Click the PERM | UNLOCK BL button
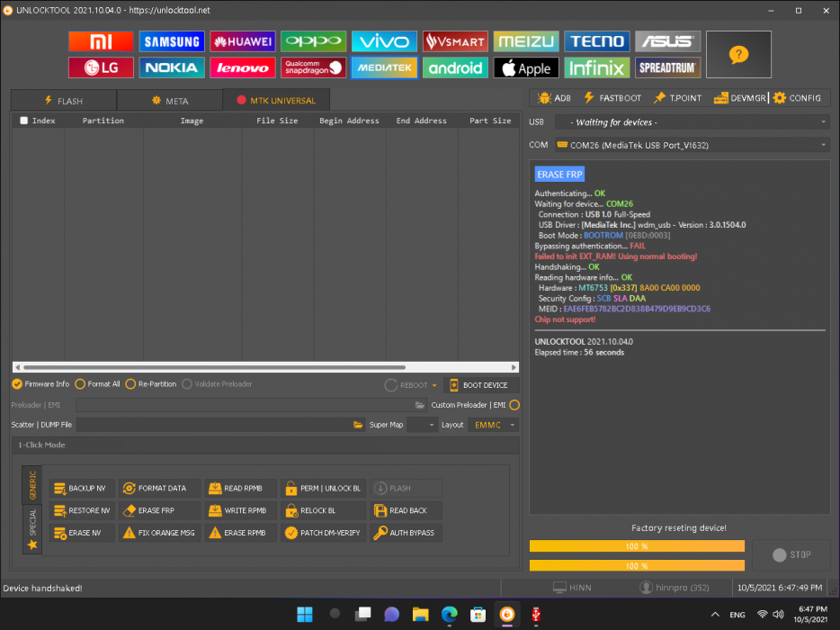Viewport: 840px width, 630px height. pos(324,488)
